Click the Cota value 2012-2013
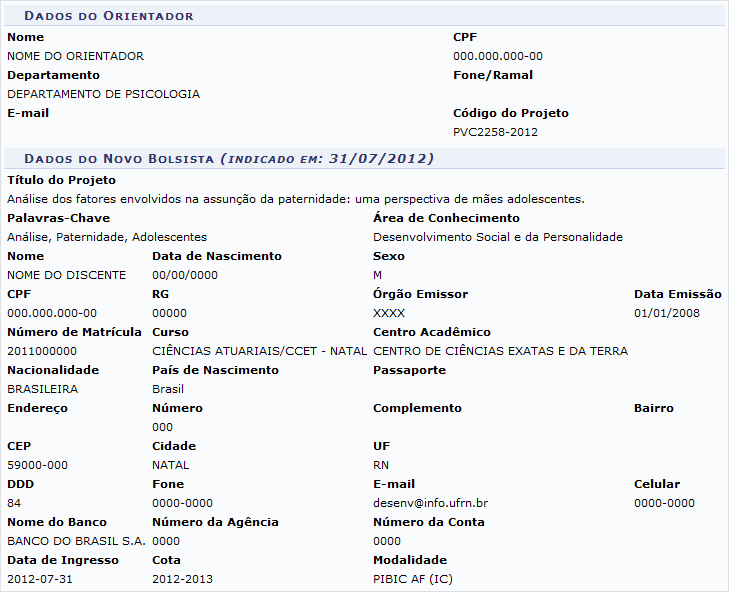 click(x=182, y=579)
